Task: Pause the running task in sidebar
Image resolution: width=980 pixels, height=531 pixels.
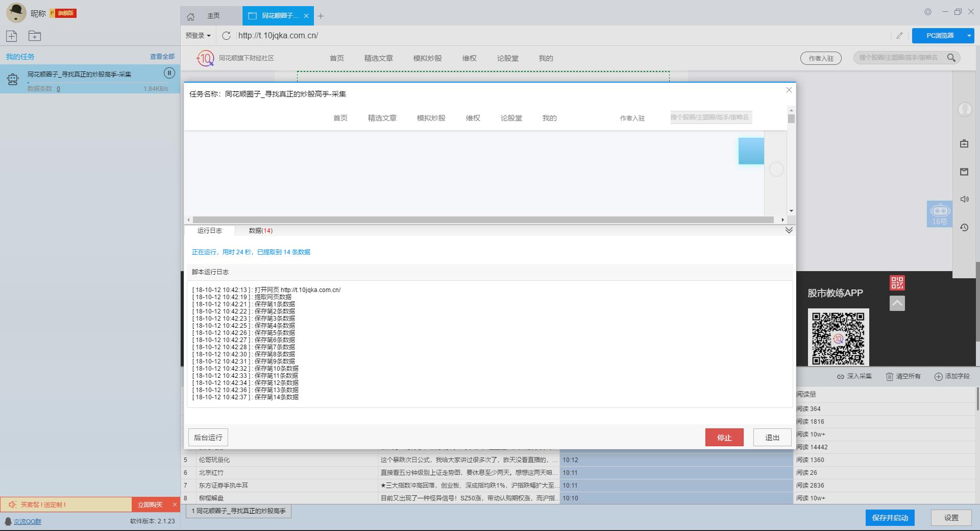Action: pyautogui.click(x=169, y=73)
